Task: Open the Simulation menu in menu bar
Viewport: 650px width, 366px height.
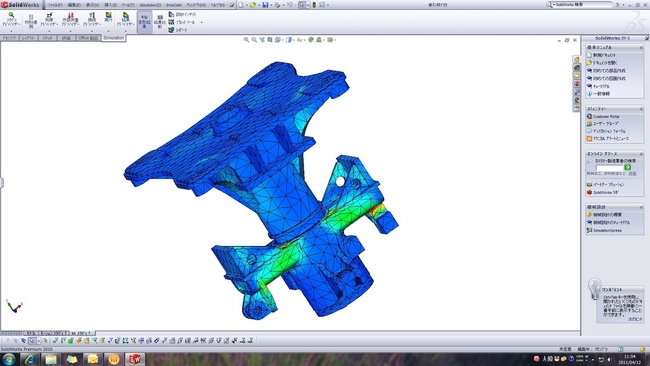Action: 150,5
